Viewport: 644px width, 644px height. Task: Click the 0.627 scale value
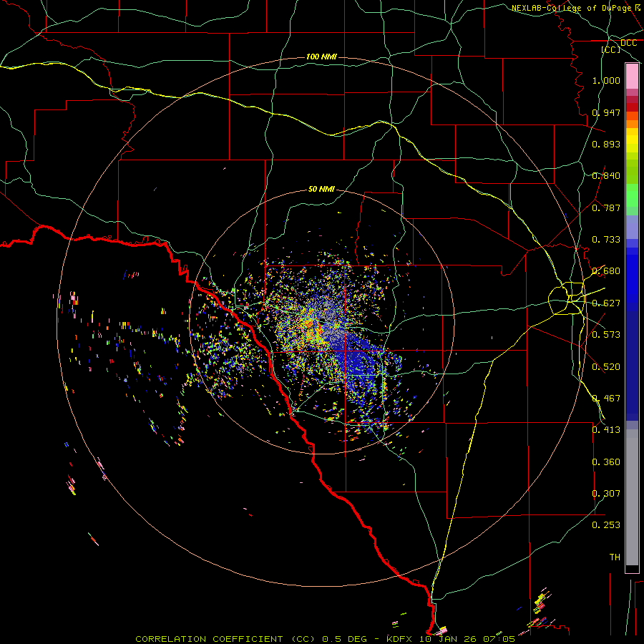click(x=606, y=303)
